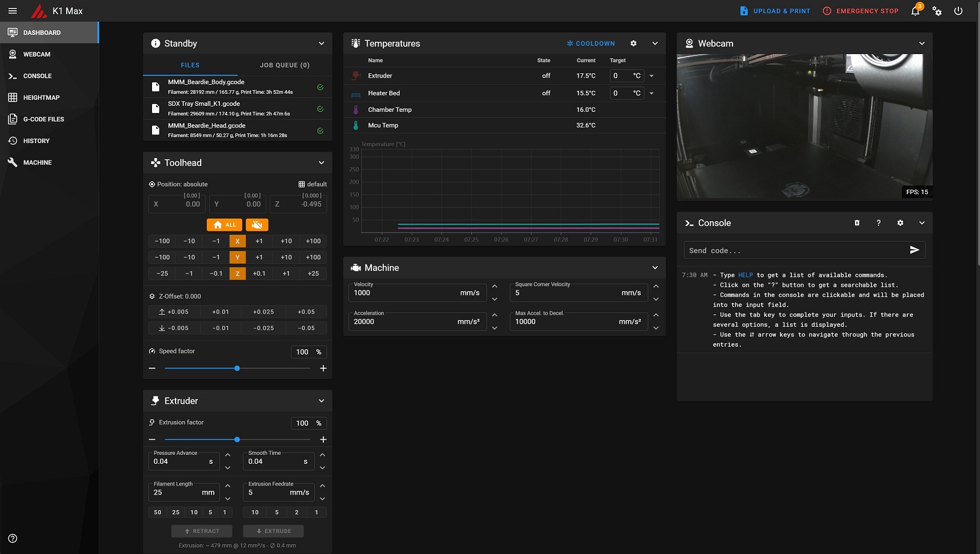The image size is (980, 554).
Task: Clear the console output with the trash icon
Action: [x=857, y=223]
